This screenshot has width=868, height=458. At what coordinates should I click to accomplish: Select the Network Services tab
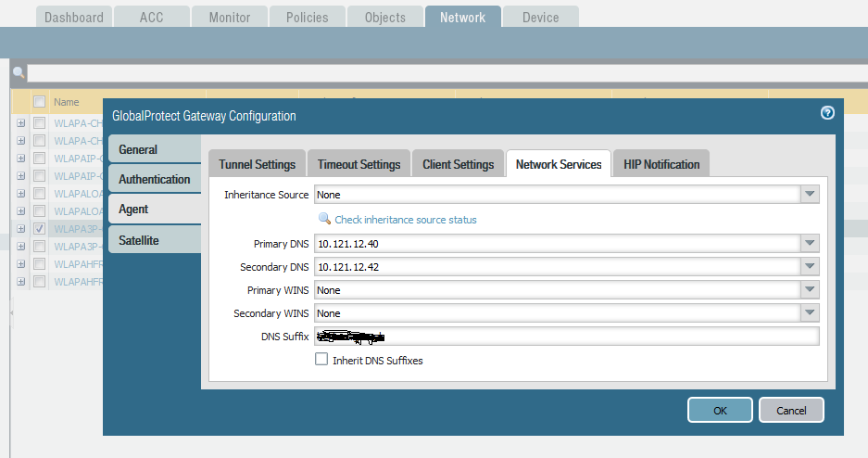pyautogui.click(x=559, y=164)
